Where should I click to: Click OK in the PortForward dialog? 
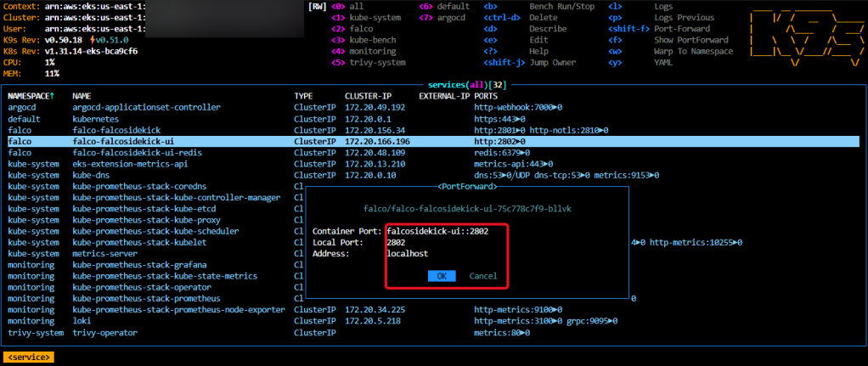442,276
